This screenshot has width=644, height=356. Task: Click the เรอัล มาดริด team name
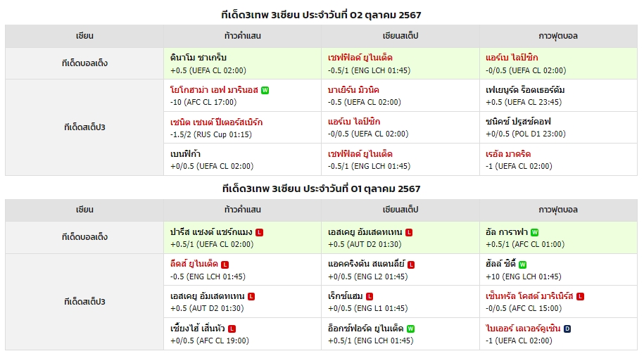tap(508, 154)
